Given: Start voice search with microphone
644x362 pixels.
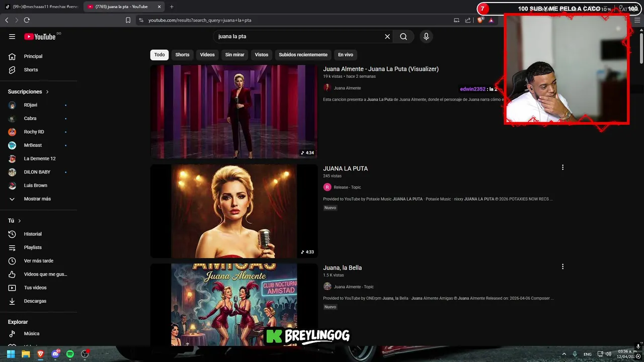Looking at the screenshot, I should 426,36.
